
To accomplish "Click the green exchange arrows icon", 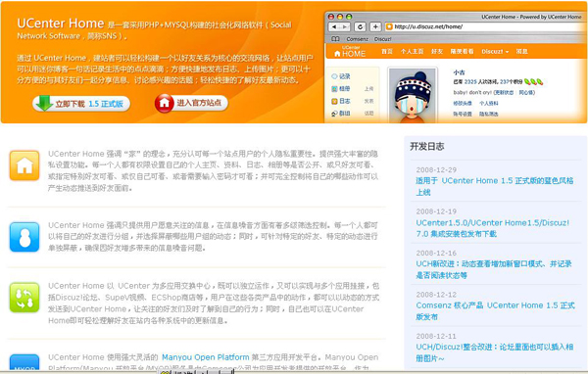I will coord(24,298).
